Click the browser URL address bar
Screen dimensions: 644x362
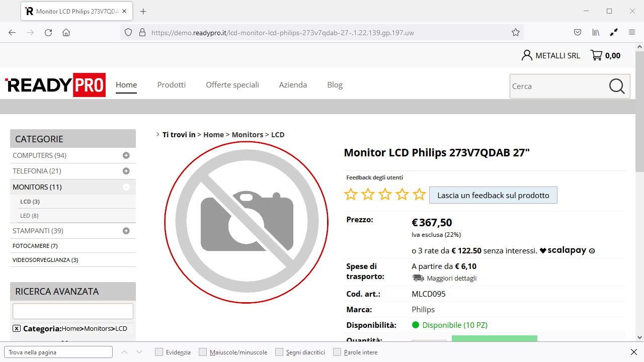(x=322, y=32)
